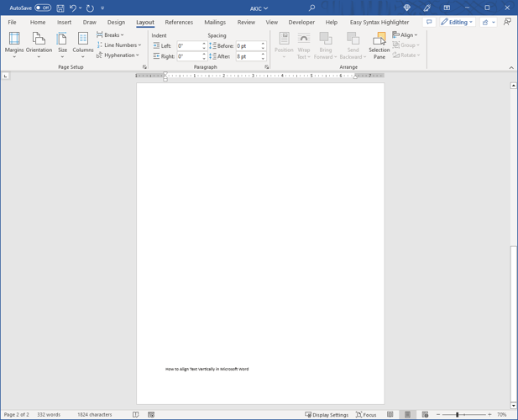
Task: Click the Orientation icon
Action: pos(39,43)
